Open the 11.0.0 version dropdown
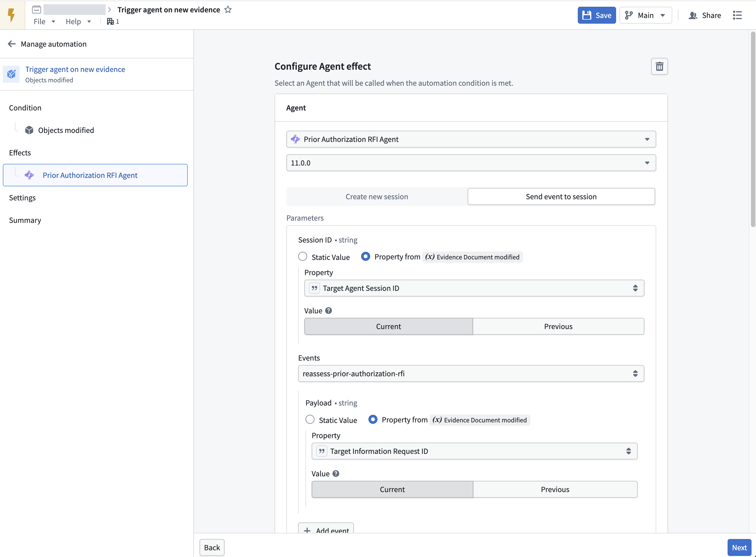Image resolution: width=756 pixels, height=557 pixels. tap(471, 163)
